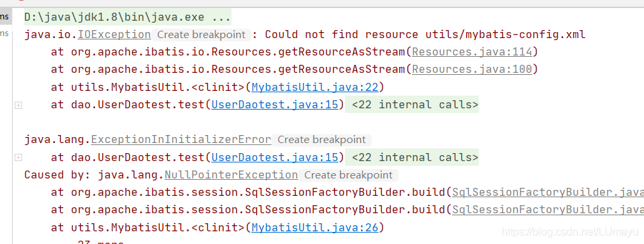Jump to Resources.java:100 in the stack trace

click(x=472, y=70)
